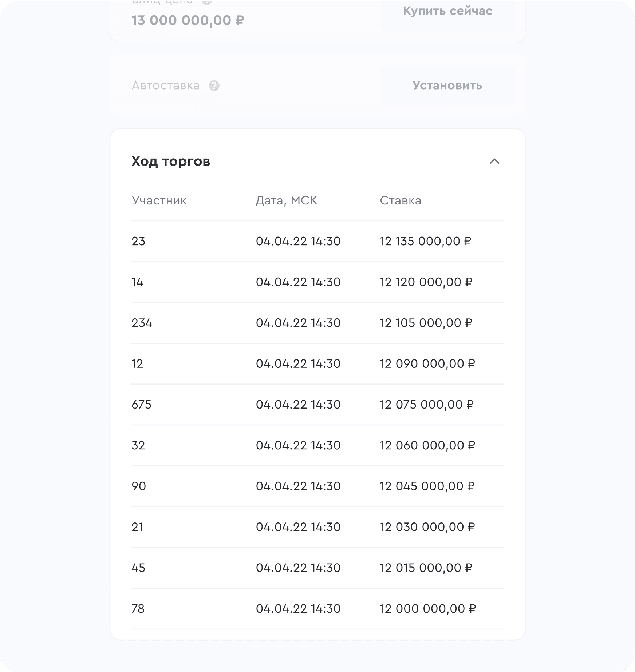Viewport: 635px width, 672px height.
Task: Select the Дата, МСК column header
Action: click(287, 200)
